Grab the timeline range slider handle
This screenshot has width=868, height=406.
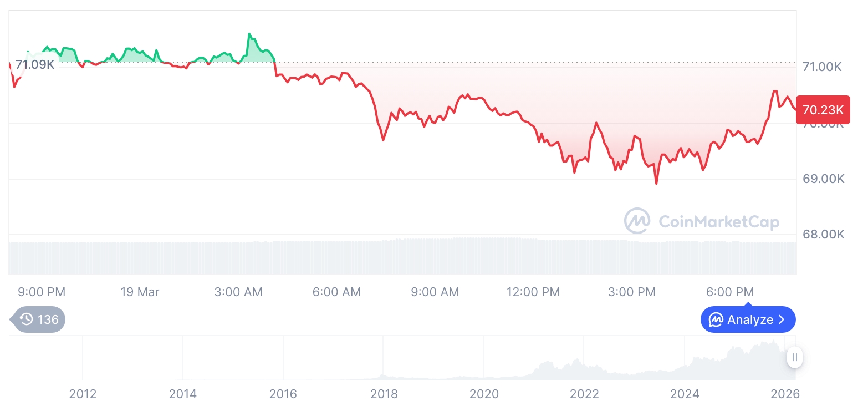(794, 357)
